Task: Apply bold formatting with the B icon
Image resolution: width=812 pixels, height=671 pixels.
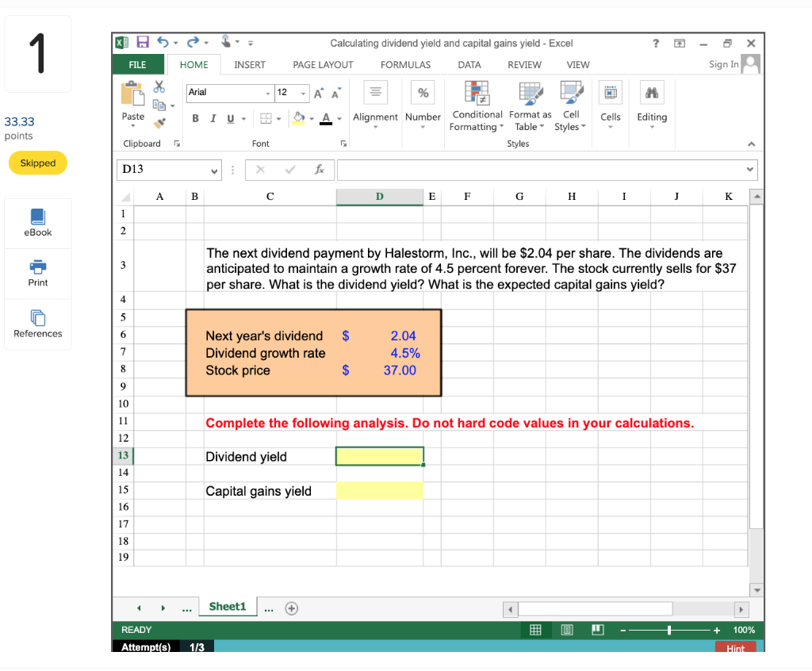Action: pyautogui.click(x=196, y=118)
